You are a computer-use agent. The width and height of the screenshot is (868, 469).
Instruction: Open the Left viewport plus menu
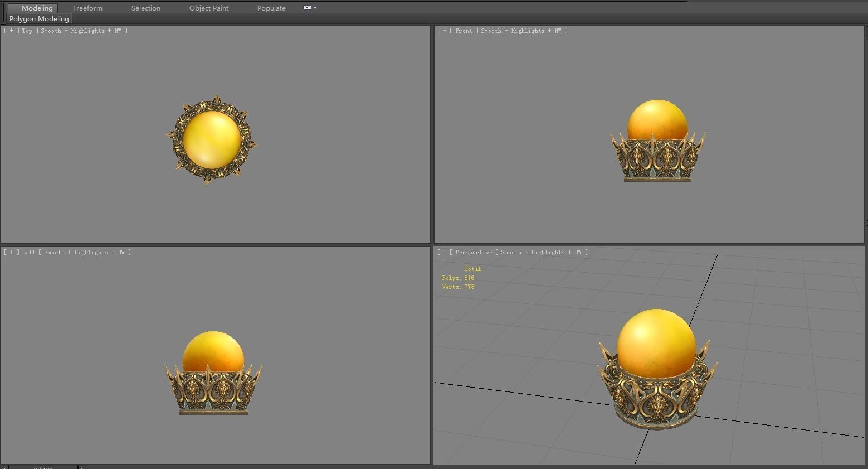11,252
